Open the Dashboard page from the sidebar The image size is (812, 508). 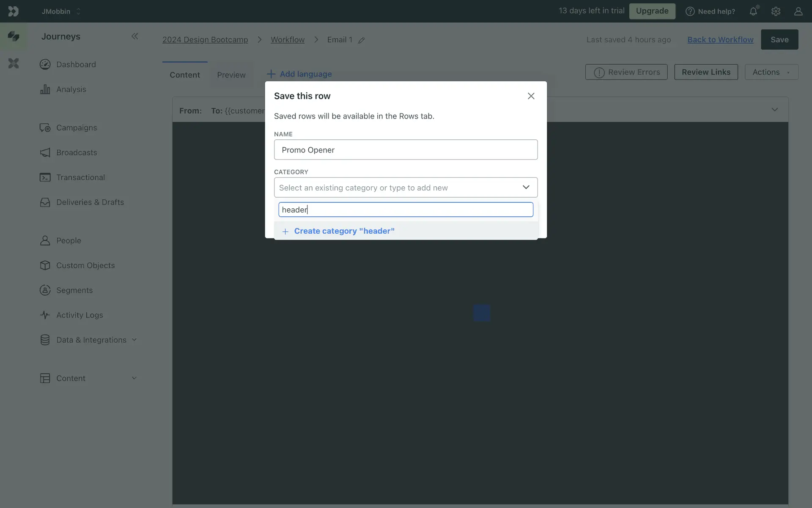click(x=76, y=64)
